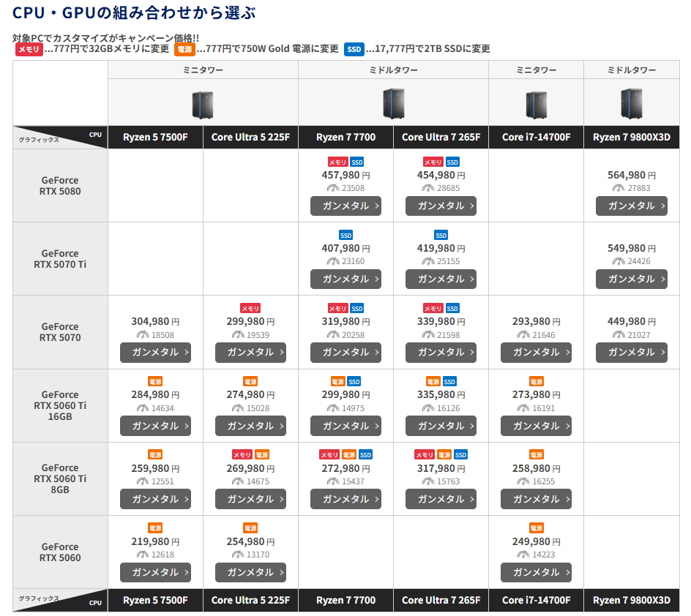
Task: Click the GeForce RTX 5060 Ti 8GB row label
Action: point(60,478)
